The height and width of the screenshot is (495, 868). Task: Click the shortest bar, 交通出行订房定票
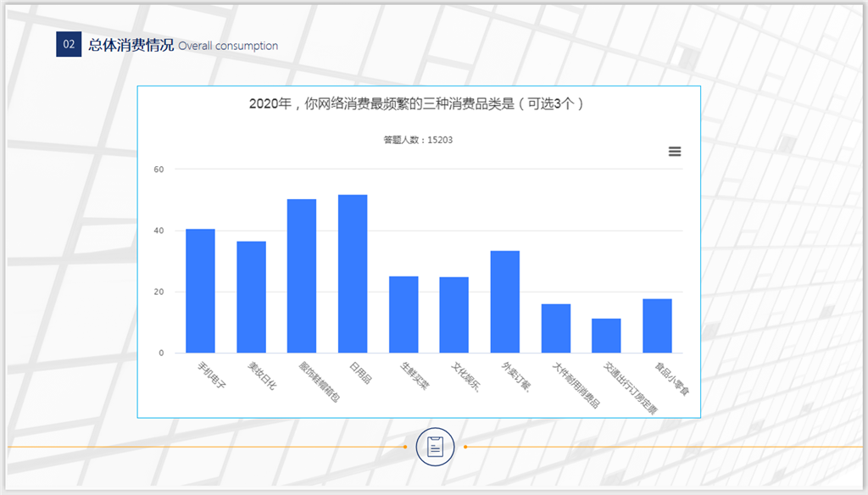pyautogui.click(x=606, y=336)
